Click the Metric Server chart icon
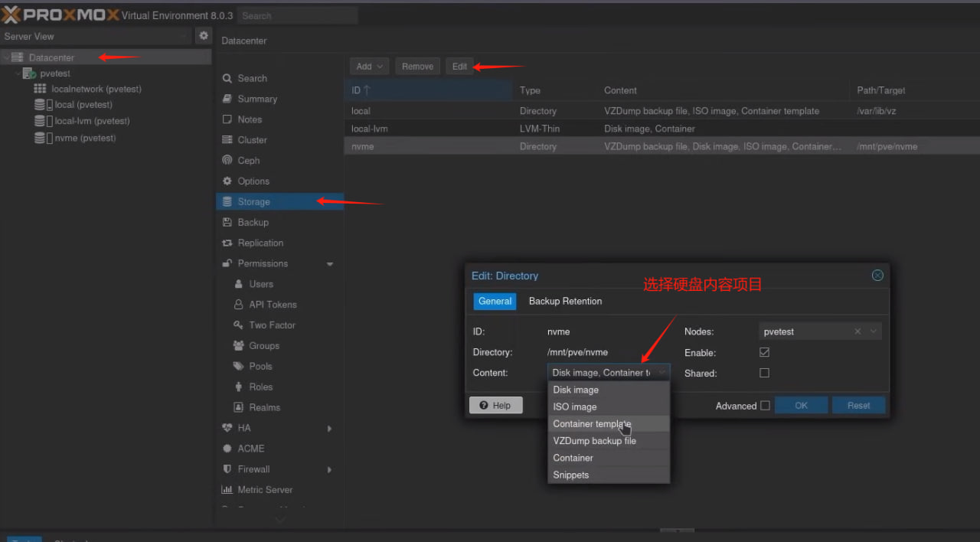The height and width of the screenshot is (542, 980). 227,490
